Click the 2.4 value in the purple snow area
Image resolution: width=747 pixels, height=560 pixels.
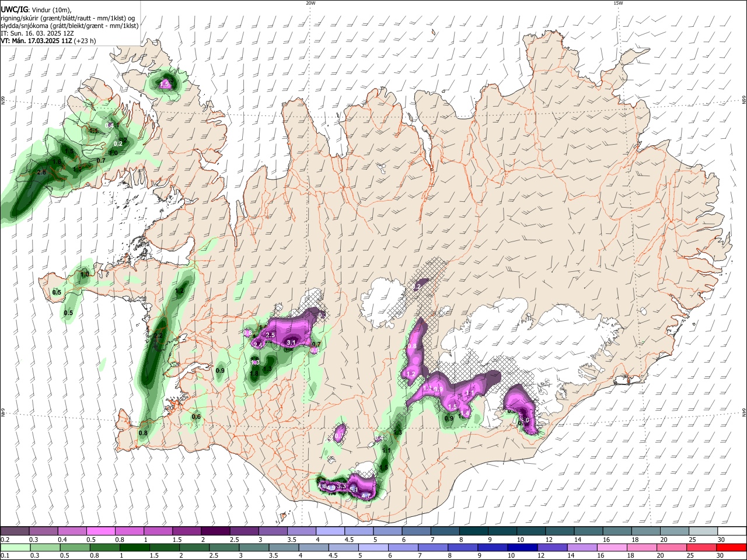257,345
